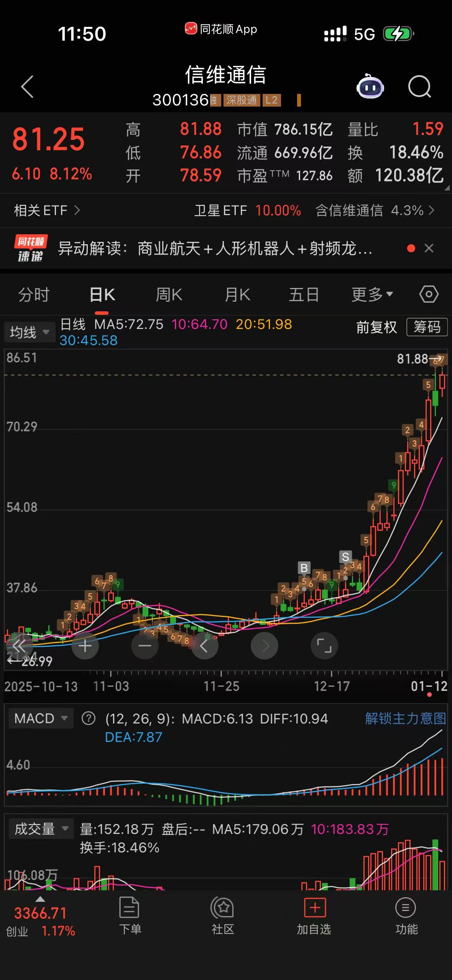The width and height of the screenshot is (452, 980).
Task: Expand index bar arrow above 3366.71
Action: pyautogui.click(x=40, y=899)
